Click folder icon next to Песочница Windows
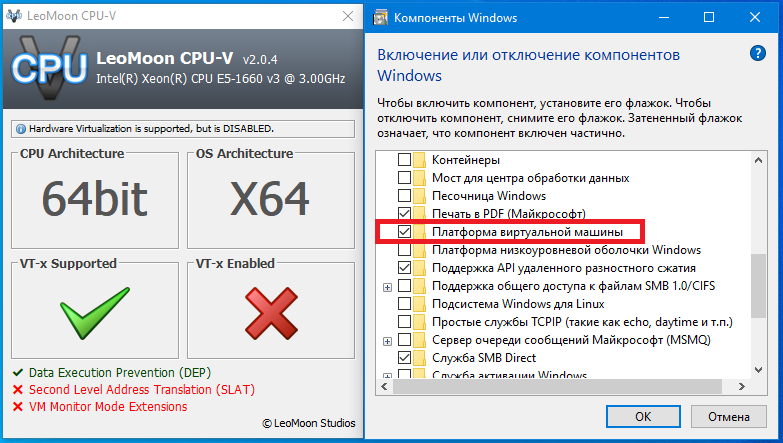Viewport: 783px width, 443px height. click(x=420, y=196)
